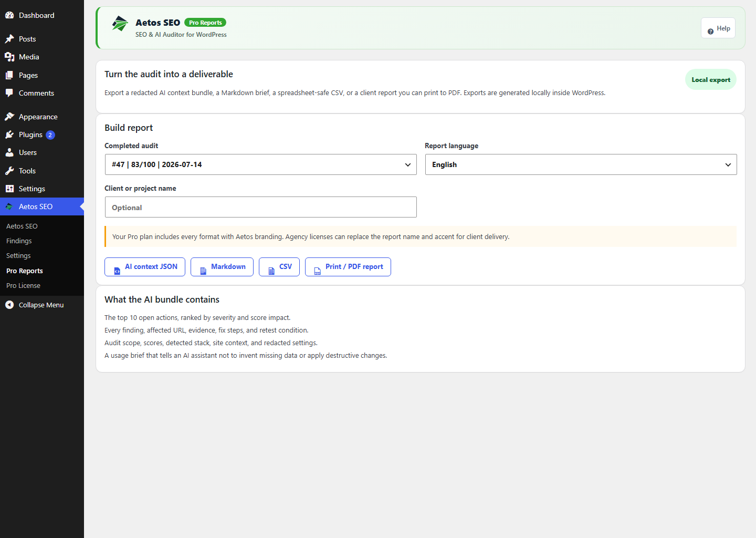Click 'Every finding, affected URL' line
The height and width of the screenshot is (538, 756).
click(x=206, y=330)
